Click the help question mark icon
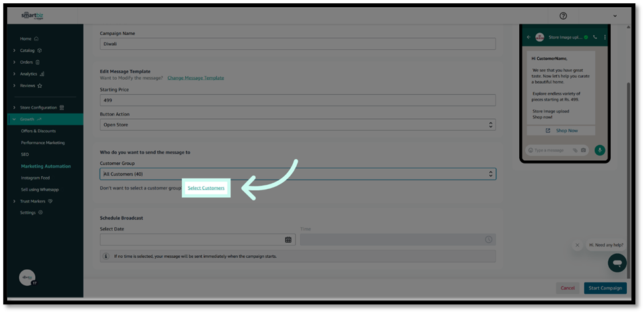 pos(563,16)
